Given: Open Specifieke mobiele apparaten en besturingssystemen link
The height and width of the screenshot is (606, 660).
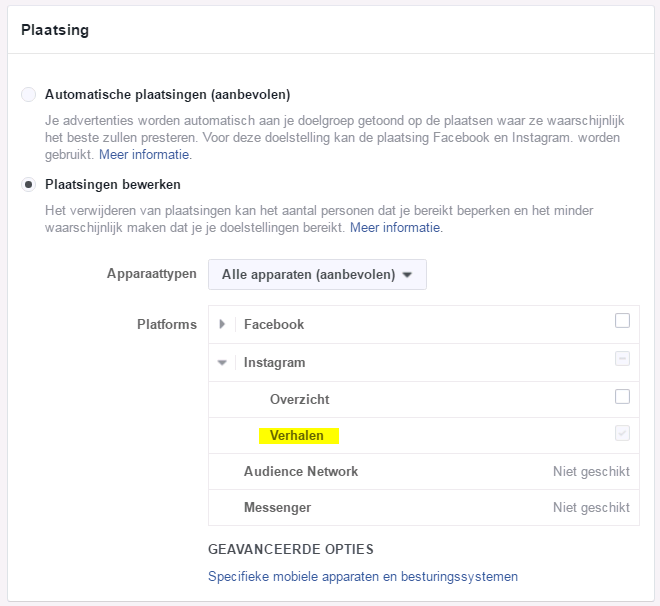Looking at the screenshot, I should [x=363, y=577].
